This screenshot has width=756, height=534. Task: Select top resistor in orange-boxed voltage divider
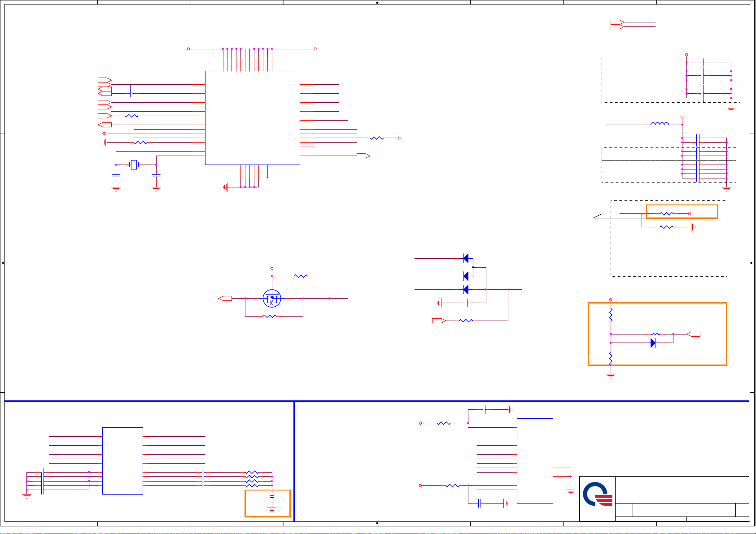click(x=611, y=315)
